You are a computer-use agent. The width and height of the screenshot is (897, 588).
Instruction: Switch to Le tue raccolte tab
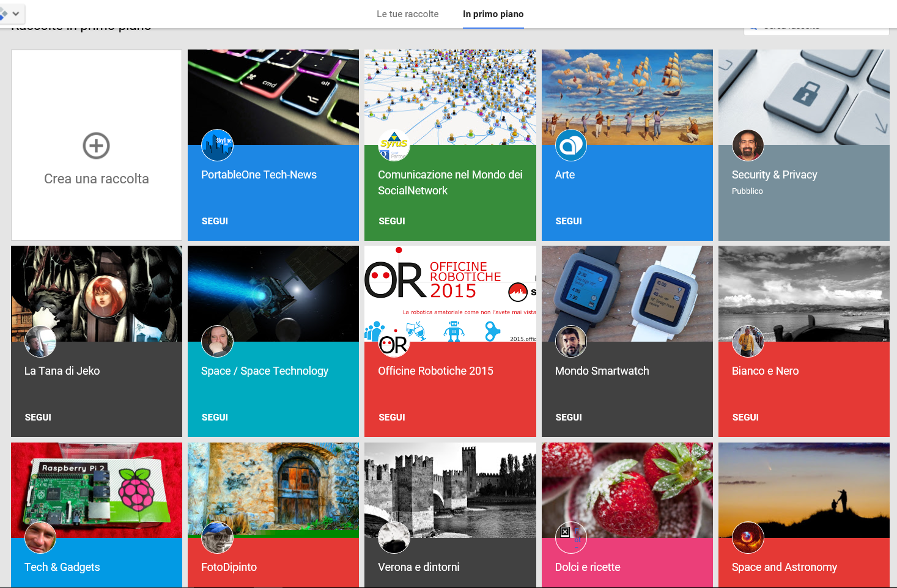click(408, 14)
